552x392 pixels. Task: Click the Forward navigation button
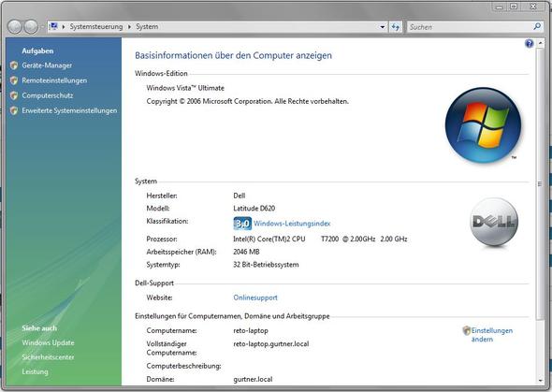point(31,27)
